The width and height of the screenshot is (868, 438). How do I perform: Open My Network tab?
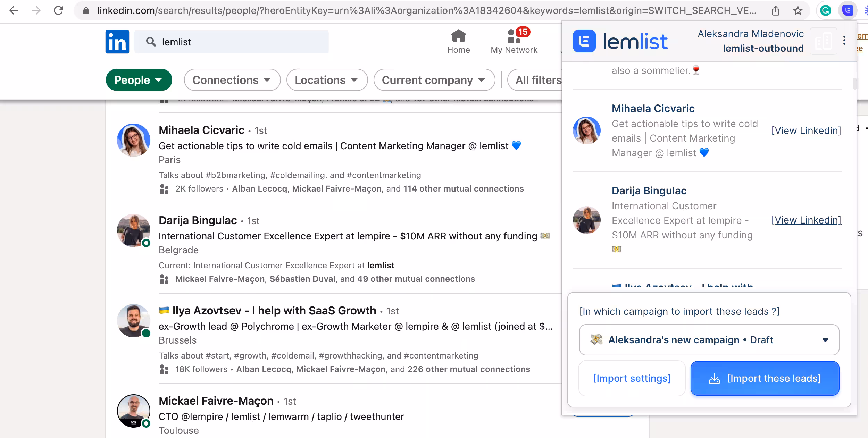point(514,41)
